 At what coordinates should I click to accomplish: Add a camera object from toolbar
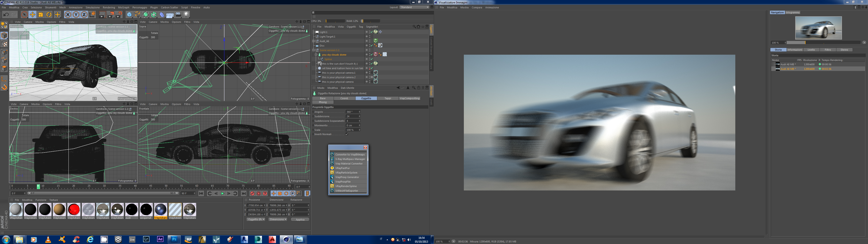[x=178, y=14]
